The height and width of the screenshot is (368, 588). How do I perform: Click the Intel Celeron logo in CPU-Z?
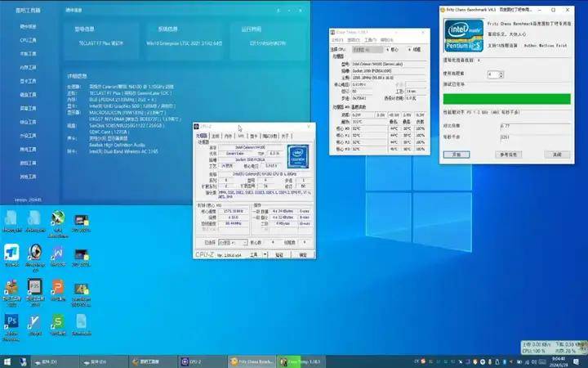[x=298, y=156]
